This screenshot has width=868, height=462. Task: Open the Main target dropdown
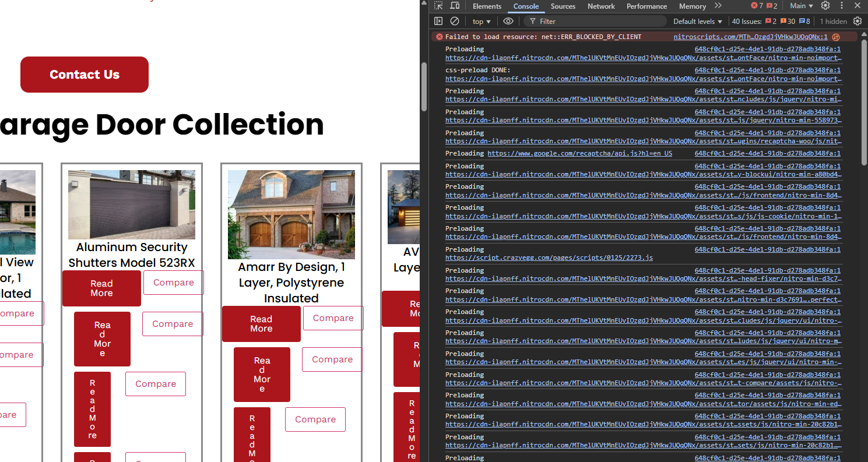point(802,6)
